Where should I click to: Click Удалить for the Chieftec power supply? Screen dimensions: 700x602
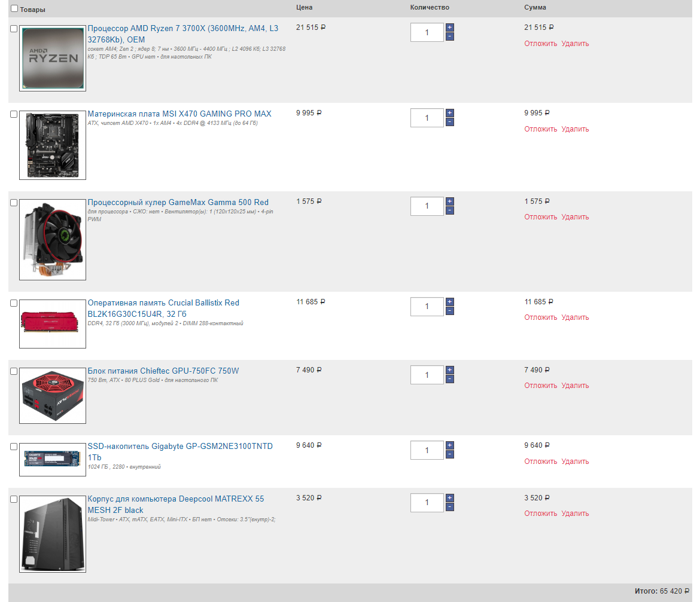(x=575, y=385)
